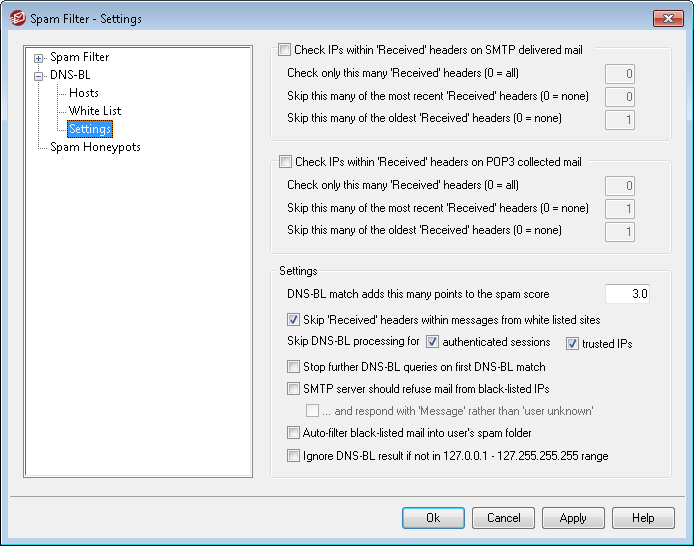Uncheck trusted IPs option

pyautogui.click(x=572, y=344)
